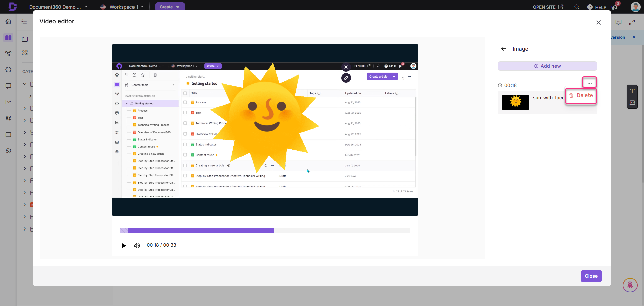The height and width of the screenshot is (306, 644).
Task: Click the OPEN SITE link
Action: pos(548,7)
